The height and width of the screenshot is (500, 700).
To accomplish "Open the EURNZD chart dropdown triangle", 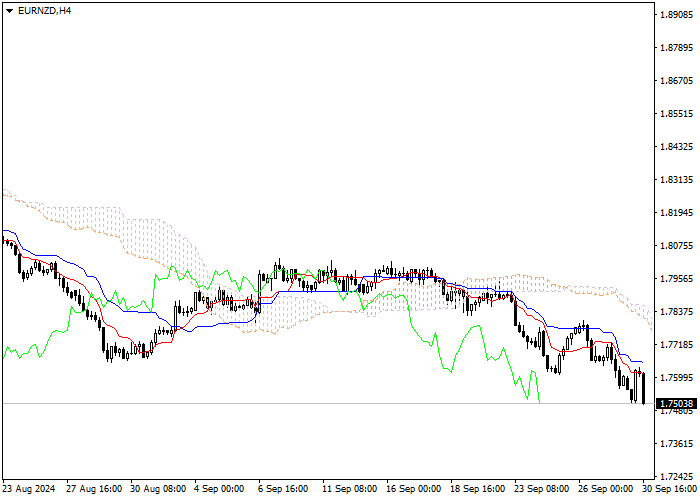I will [x=9, y=11].
